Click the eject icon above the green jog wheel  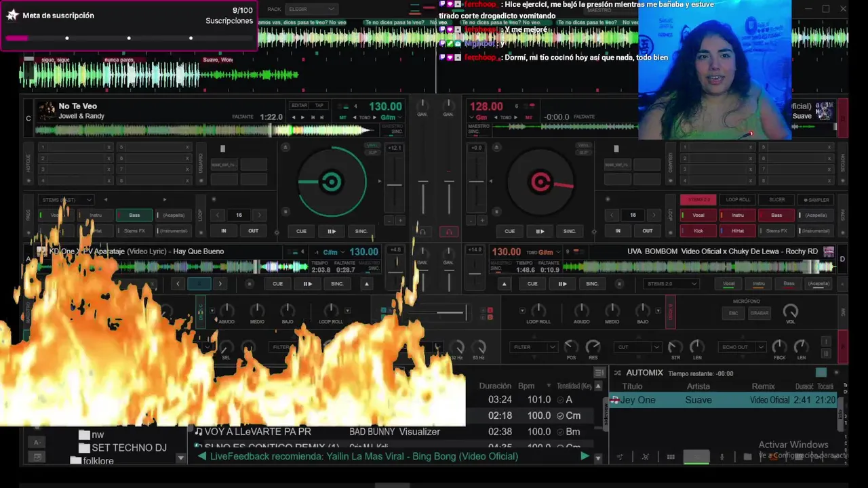(x=285, y=147)
